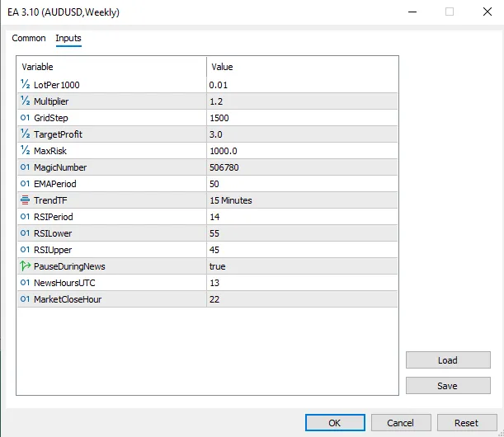This screenshot has width=504, height=437.
Task: Click the boolean arrow icon beside PauseDuringNews
Action: click(x=25, y=266)
